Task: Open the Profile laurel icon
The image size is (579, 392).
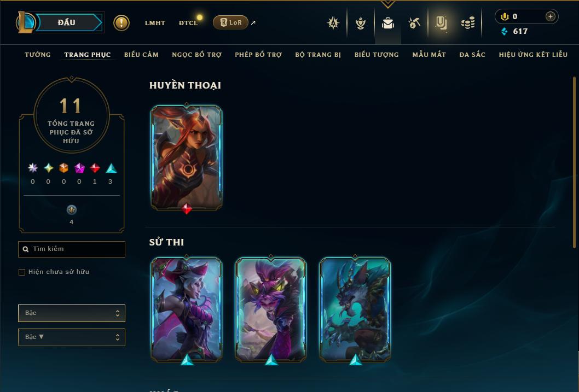Action: [x=361, y=23]
